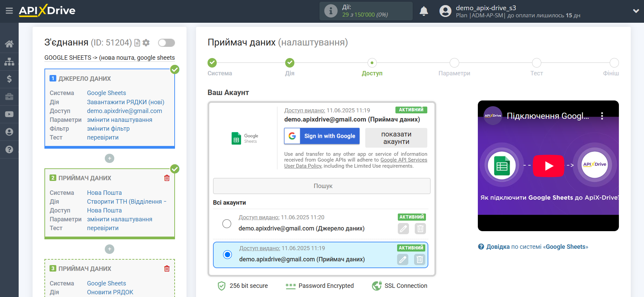
Task: Click the info icon near Дії counter
Action: tap(331, 11)
